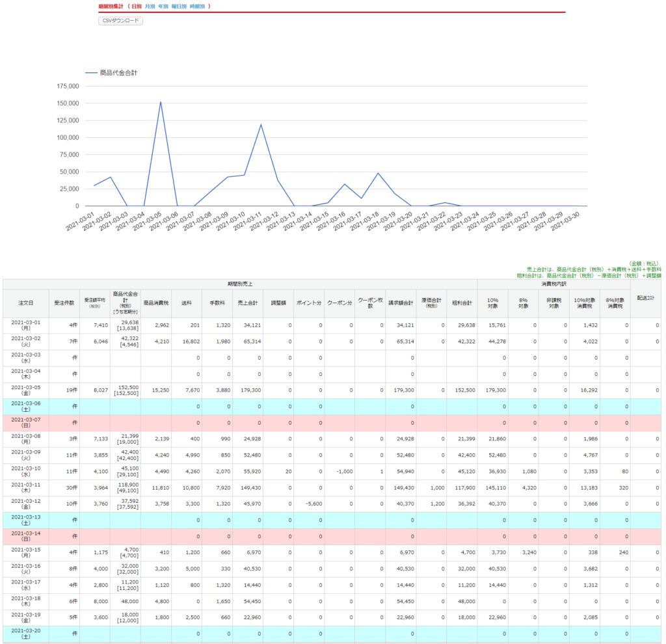
Task: Select the 2021-03-07 (日) Sunday row date
Action: pyautogui.click(x=26, y=423)
